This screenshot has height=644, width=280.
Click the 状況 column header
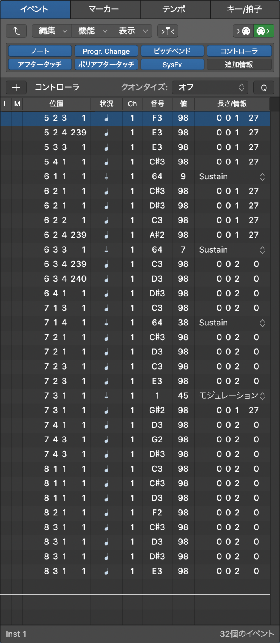point(106,104)
